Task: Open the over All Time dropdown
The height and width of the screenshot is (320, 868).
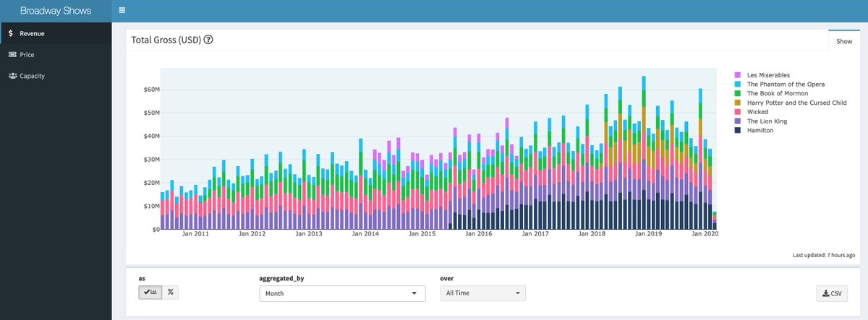Action: 482,293
